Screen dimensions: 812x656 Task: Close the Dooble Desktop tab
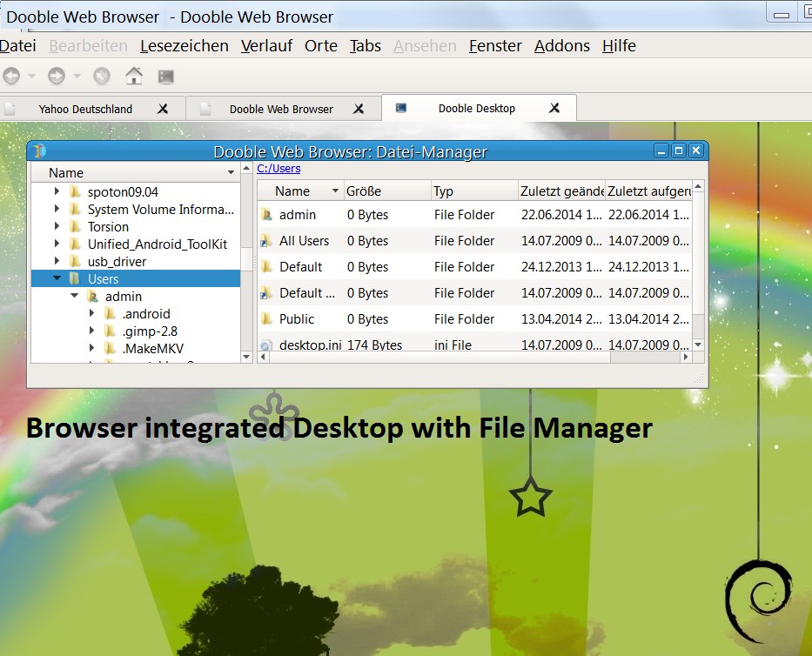[x=554, y=108]
